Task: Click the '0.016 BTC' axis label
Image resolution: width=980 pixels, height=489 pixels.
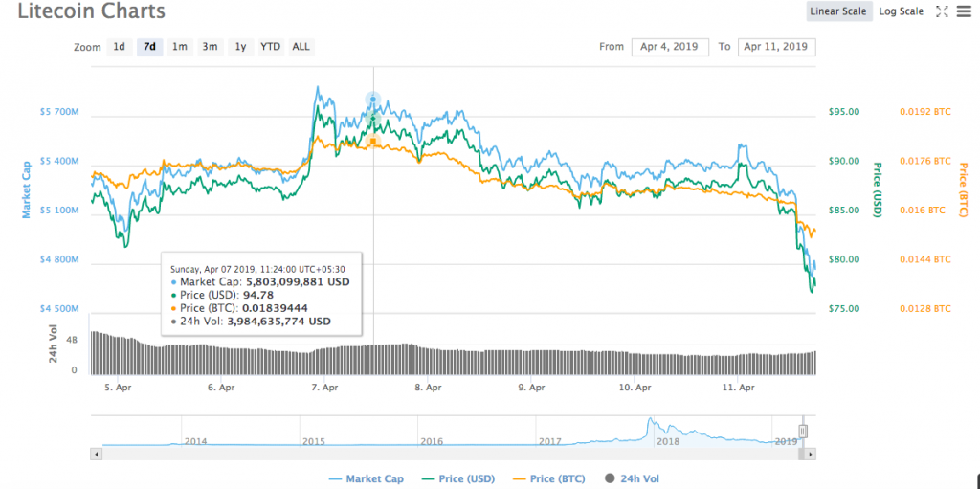Action: [x=923, y=211]
